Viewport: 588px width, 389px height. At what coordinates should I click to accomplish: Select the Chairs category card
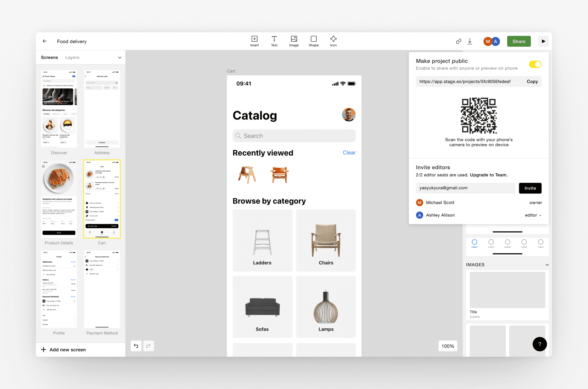[326, 240]
